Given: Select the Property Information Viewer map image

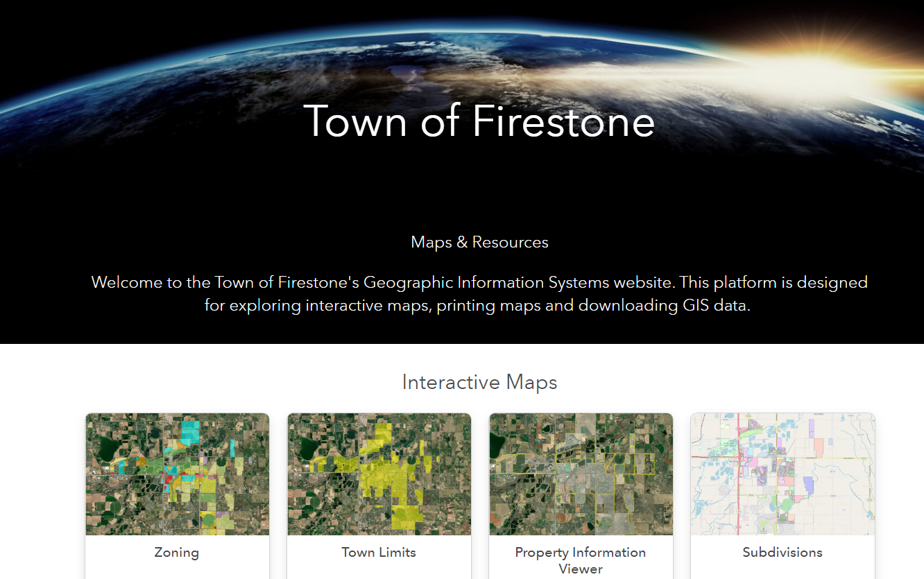Looking at the screenshot, I should click(581, 474).
